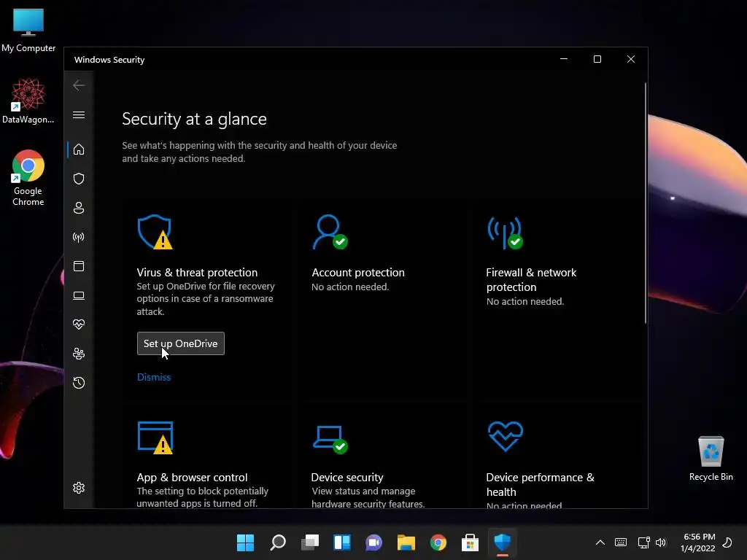Select DataWagon desktop shortcut
Screen dimensions: 747x560
pos(28,101)
